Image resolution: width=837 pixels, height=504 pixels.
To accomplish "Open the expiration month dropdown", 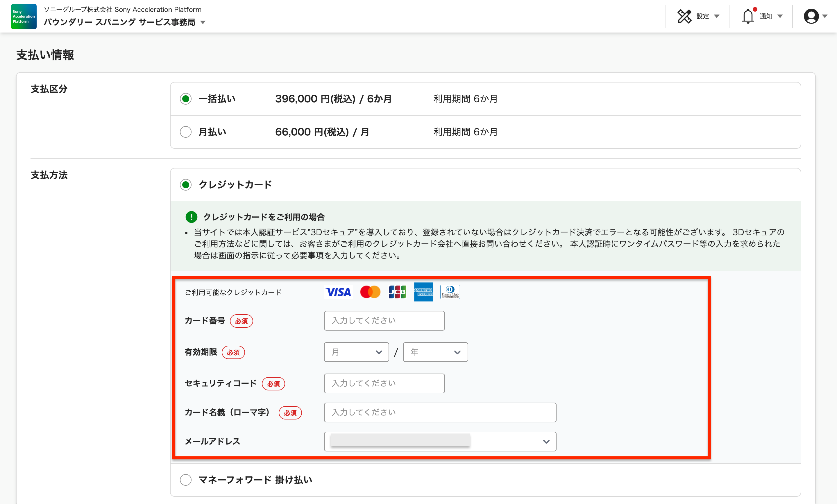I will point(356,352).
